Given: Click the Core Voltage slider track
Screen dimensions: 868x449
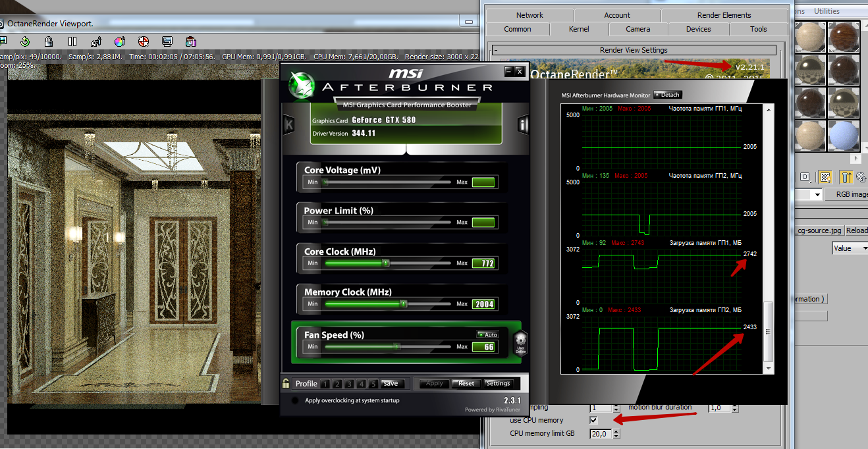Looking at the screenshot, I should [x=387, y=182].
